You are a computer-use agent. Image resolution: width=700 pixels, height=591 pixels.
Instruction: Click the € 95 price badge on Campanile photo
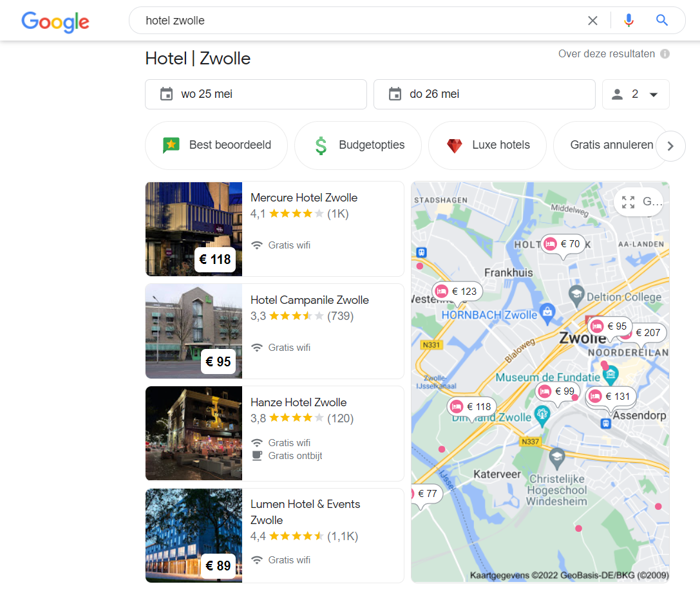[218, 362]
